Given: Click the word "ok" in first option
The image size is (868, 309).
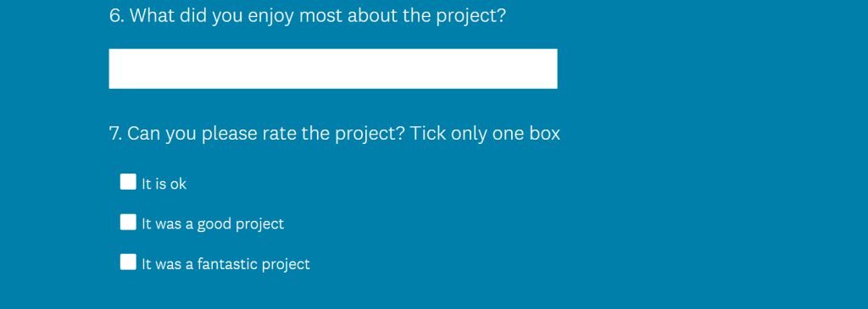Looking at the screenshot, I should pyautogui.click(x=178, y=184).
